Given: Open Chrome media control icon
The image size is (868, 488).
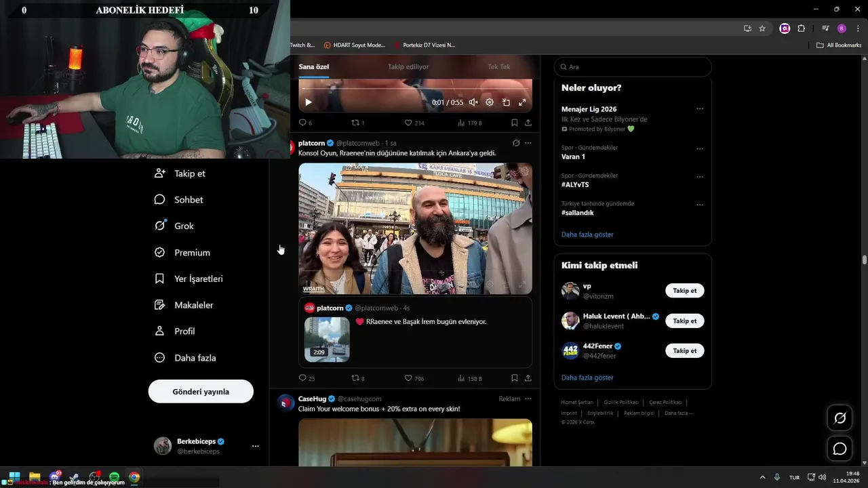Looking at the screenshot, I should (x=825, y=28).
